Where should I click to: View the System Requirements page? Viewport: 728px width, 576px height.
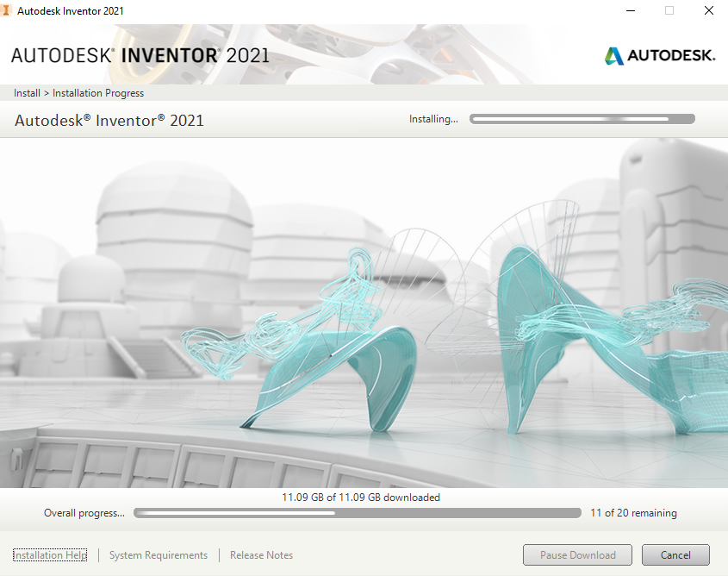point(158,554)
